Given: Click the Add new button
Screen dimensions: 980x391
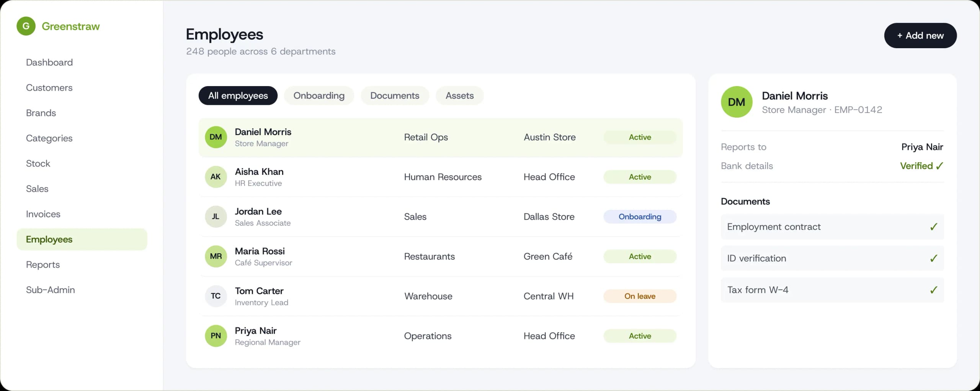Looking at the screenshot, I should point(920,36).
